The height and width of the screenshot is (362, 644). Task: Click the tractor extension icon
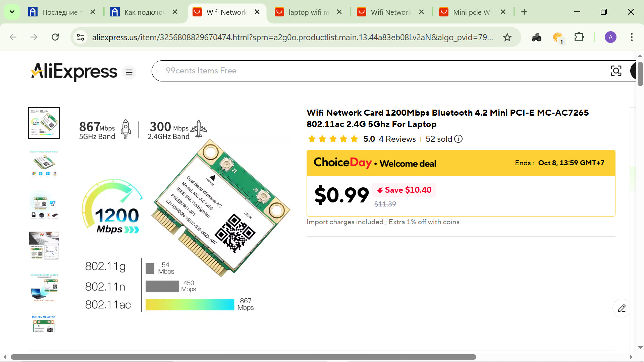pos(536,37)
